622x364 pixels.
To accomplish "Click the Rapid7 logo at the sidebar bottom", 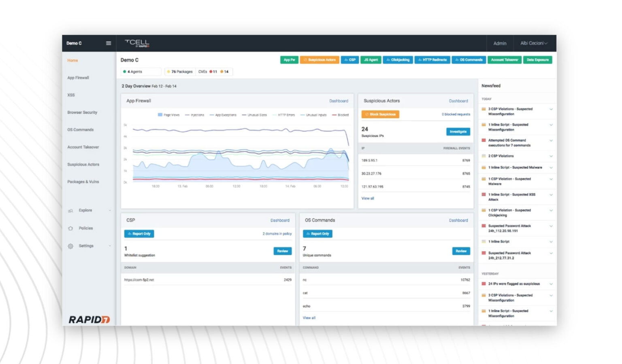I will coord(89,320).
